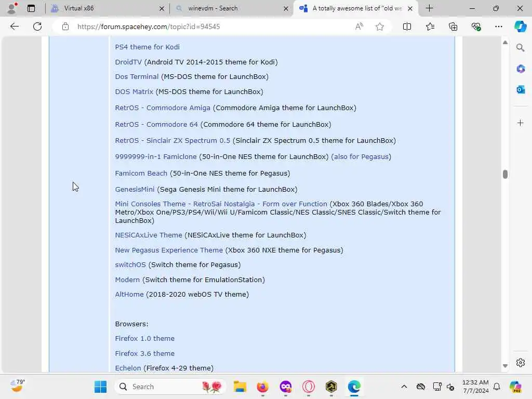Click the scrollbar up arrow
This screenshot has width=532, height=399.
pyautogui.click(x=505, y=43)
